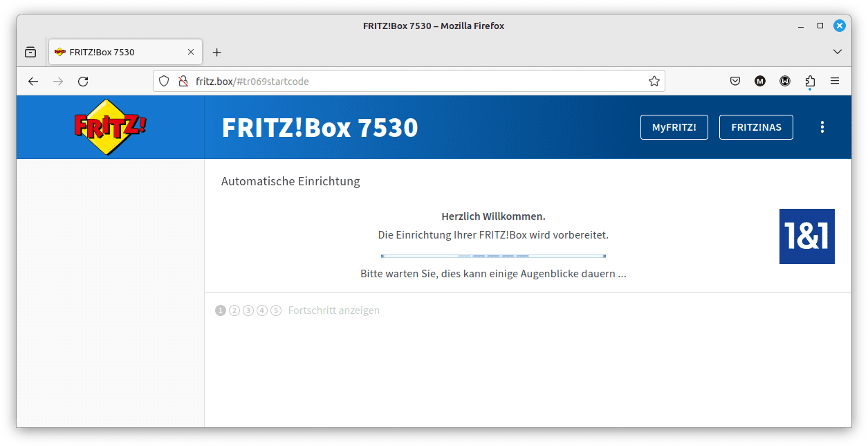Select step 2 progress indicator

click(x=234, y=310)
